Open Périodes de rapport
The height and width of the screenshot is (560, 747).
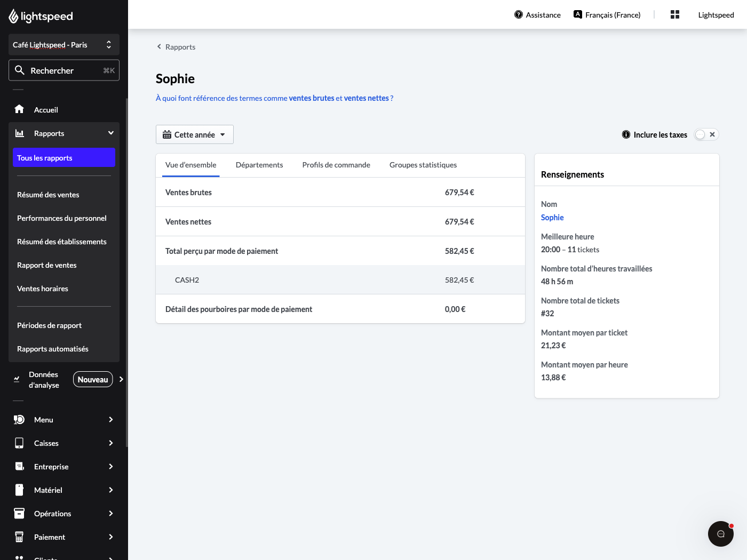point(50,325)
